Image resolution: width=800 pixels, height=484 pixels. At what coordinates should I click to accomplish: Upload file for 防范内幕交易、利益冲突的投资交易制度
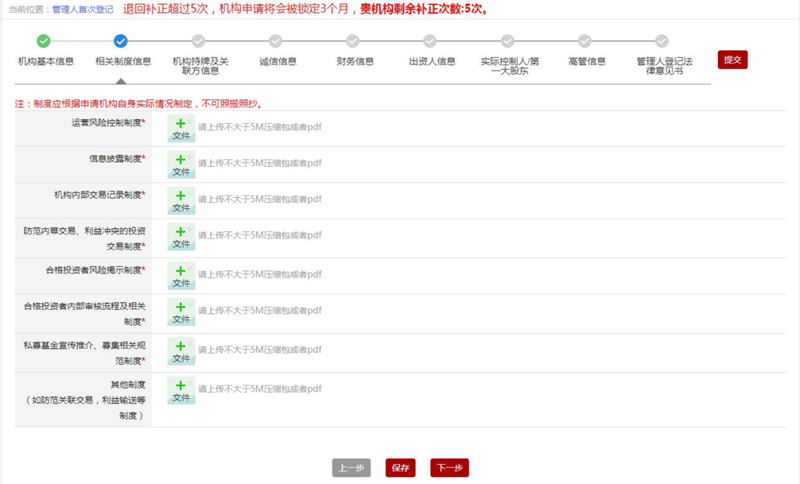181,238
